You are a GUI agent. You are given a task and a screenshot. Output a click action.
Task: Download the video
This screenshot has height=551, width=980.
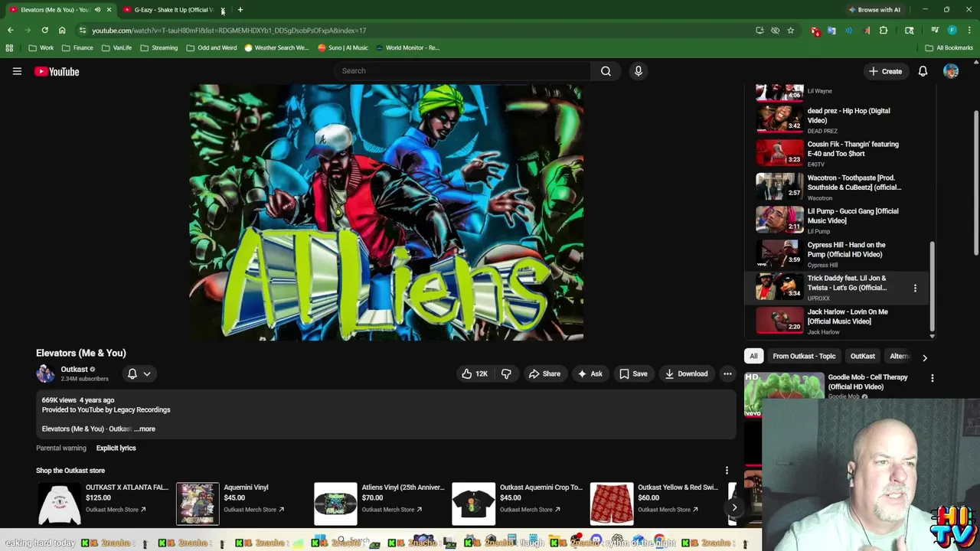pos(686,373)
